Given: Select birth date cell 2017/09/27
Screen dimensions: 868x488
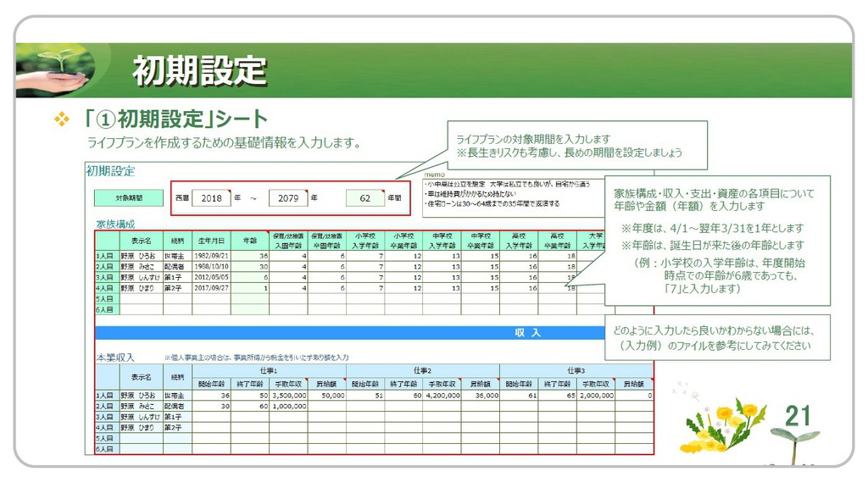Looking at the screenshot, I should (211, 288).
